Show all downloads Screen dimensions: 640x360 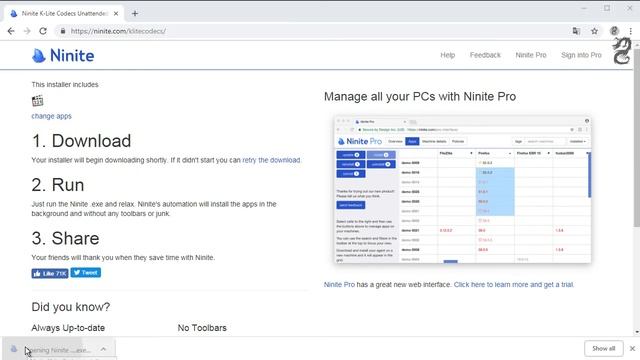coord(603,349)
